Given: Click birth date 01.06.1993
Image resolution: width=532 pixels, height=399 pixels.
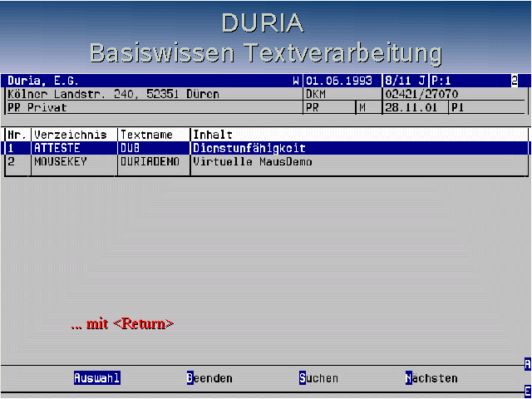Looking at the screenshot, I should click(339, 81).
